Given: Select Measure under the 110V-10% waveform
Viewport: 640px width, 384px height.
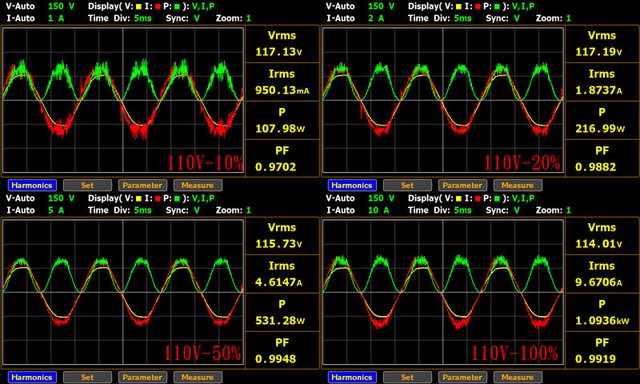Looking at the screenshot, I should [x=198, y=185].
